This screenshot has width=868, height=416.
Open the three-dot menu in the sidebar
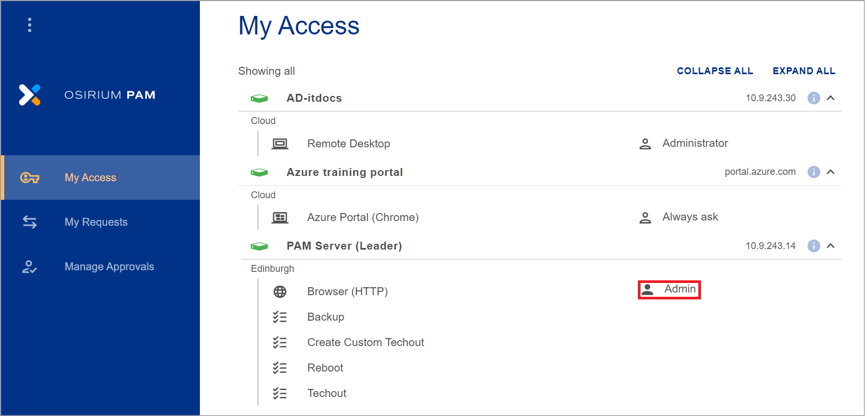click(x=30, y=24)
